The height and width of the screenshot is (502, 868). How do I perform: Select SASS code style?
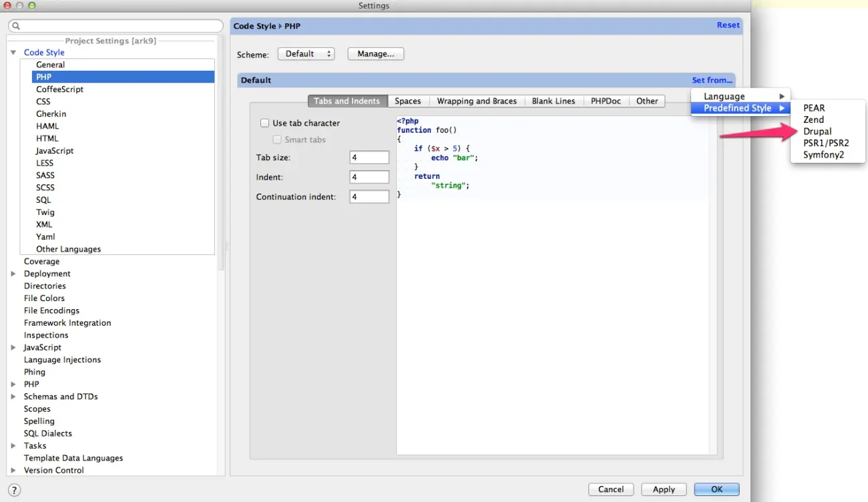[x=45, y=176]
